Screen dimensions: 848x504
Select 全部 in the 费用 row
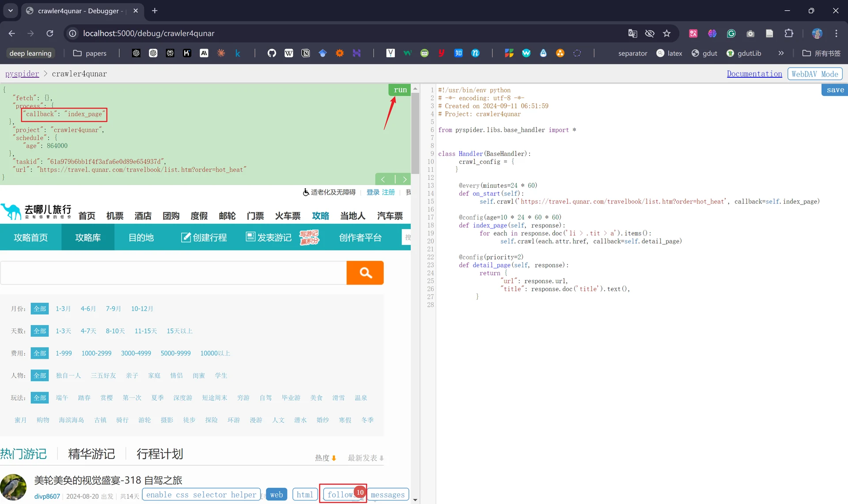pyautogui.click(x=40, y=353)
